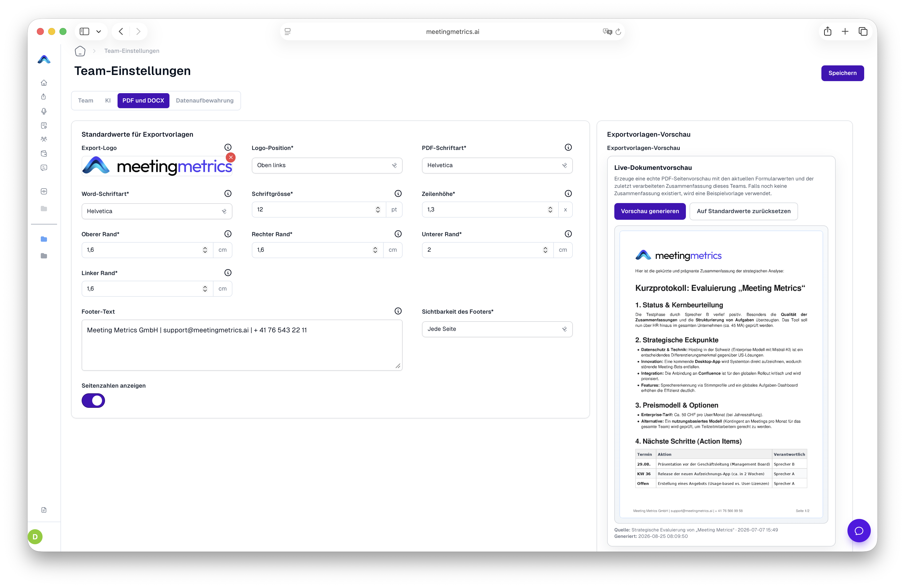
Task: Show info for Export-Logo
Action: (228, 147)
